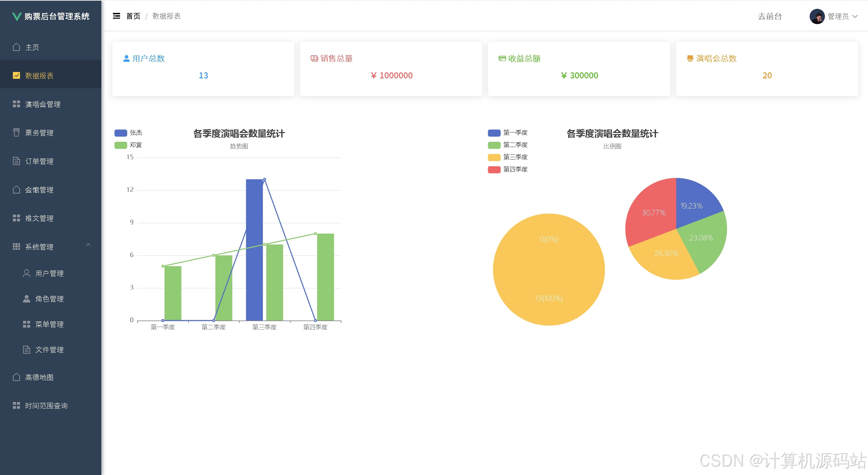Open 演唱会管理 in the sidebar
The width and height of the screenshot is (868, 475).
coord(51,104)
